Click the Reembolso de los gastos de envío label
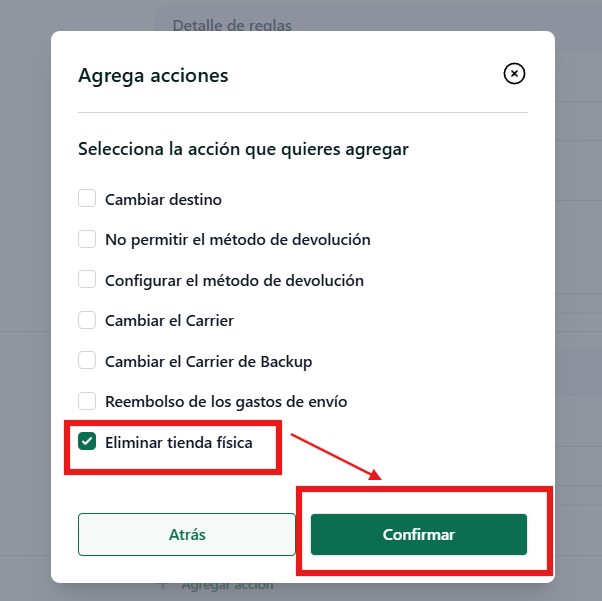The width and height of the screenshot is (602, 601). click(x=226, y=402)
